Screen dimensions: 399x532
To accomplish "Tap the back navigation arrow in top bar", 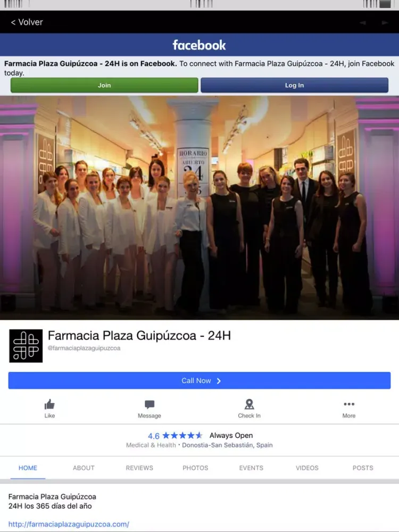I will (363, 22).
